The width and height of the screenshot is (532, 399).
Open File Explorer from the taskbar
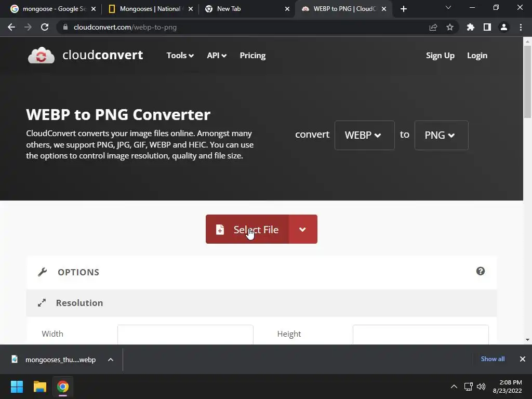39,387
